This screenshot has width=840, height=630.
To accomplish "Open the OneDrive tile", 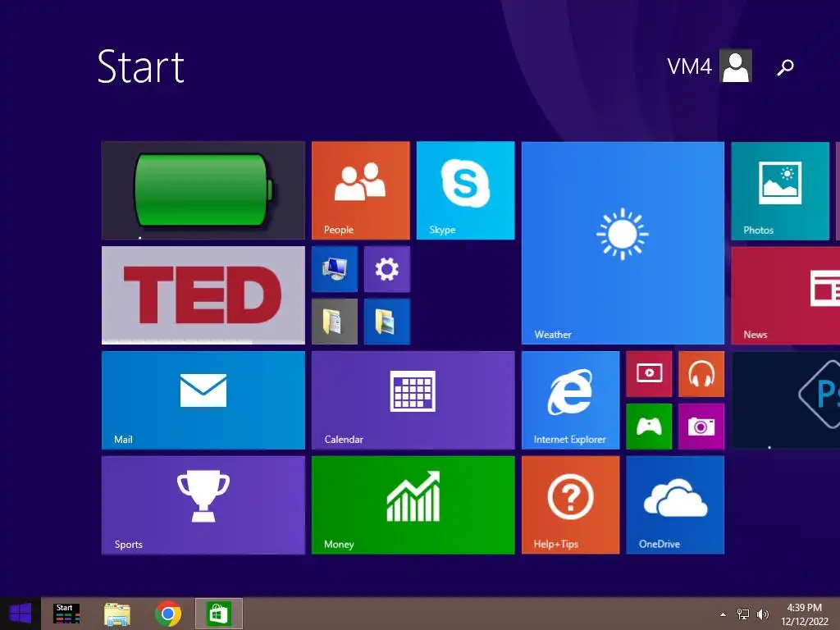I will tap(675, 505).
